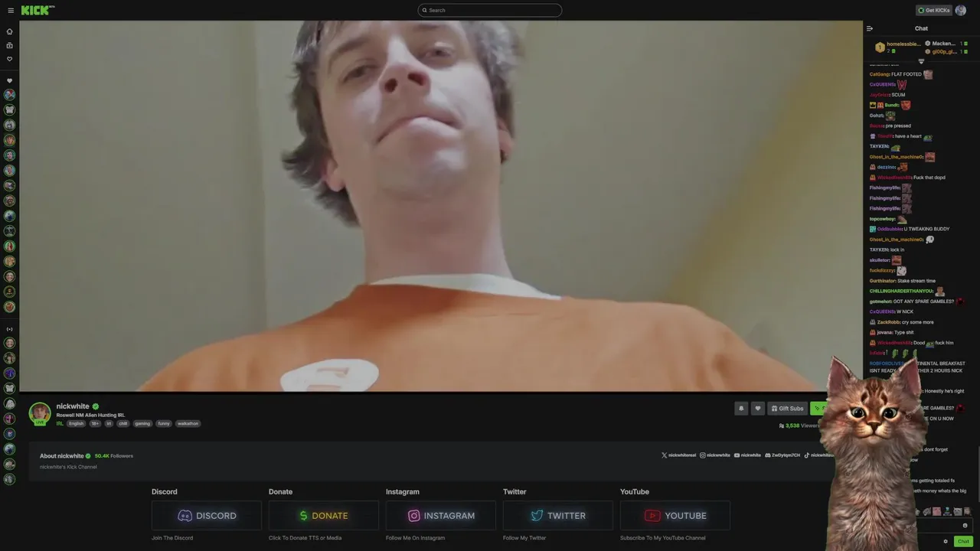Viewport: 980px width, 551px height.
Task: Click ZackRobb username in chat
Action: [x=889, y=322]
